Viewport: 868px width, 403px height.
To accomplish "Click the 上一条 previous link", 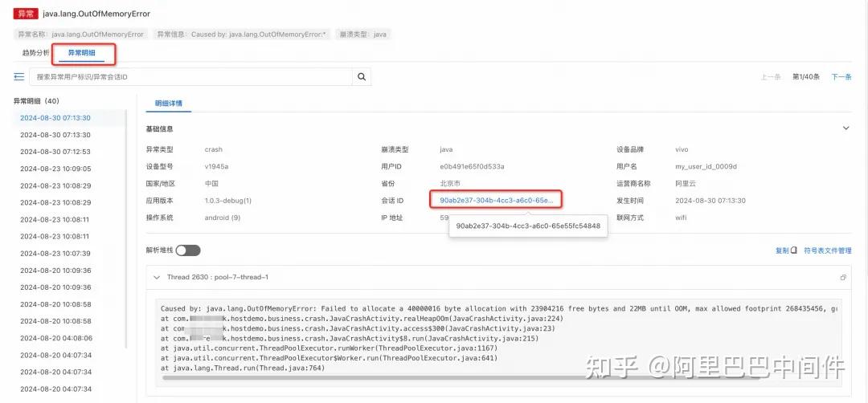I will 771,77.
